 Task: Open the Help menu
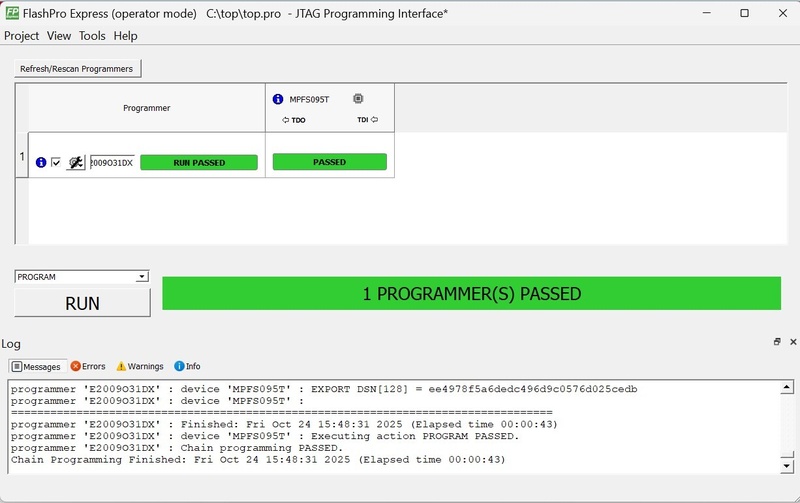pyautogui.click(x=126, y=36)
